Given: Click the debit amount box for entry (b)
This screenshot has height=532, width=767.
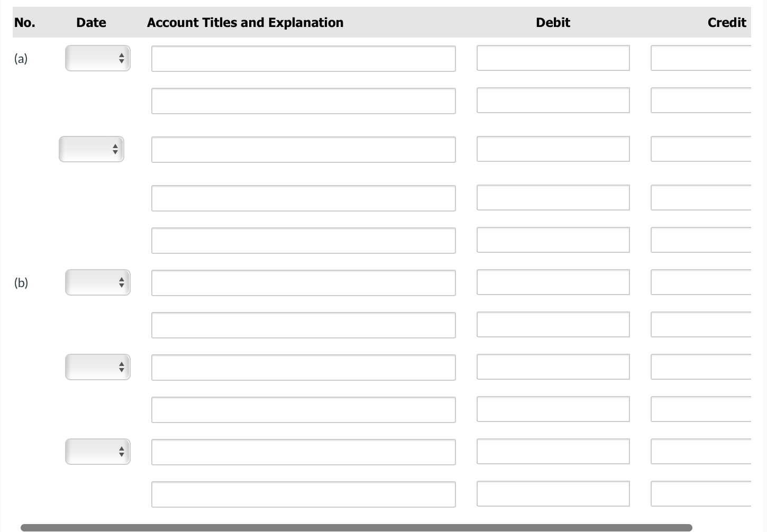Looking at the screenshot, I should (x=553, y=282).
